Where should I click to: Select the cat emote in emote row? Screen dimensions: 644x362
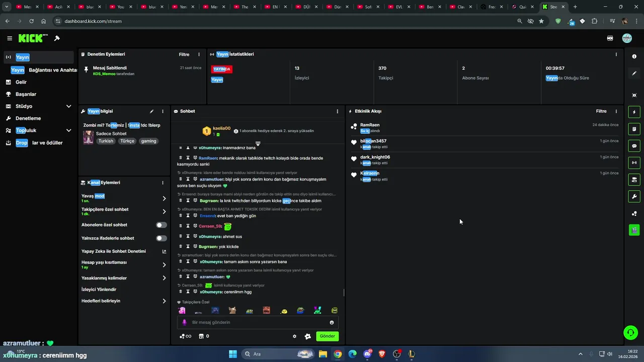pyautogui.click(x=232, y=310)
